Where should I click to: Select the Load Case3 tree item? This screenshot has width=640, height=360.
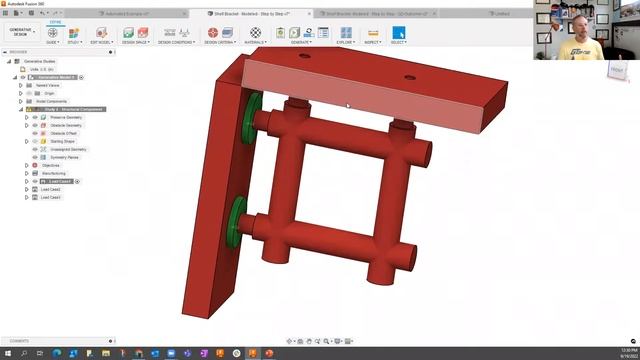51,198
